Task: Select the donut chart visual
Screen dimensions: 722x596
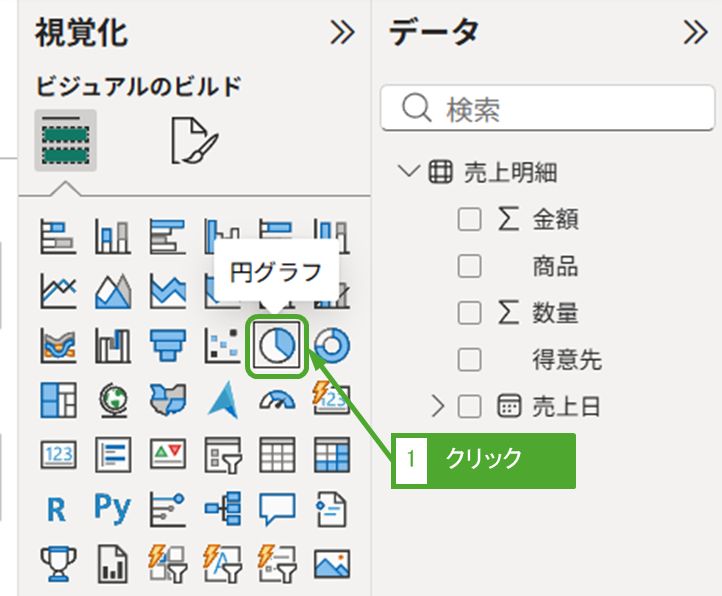Action: 332,346
